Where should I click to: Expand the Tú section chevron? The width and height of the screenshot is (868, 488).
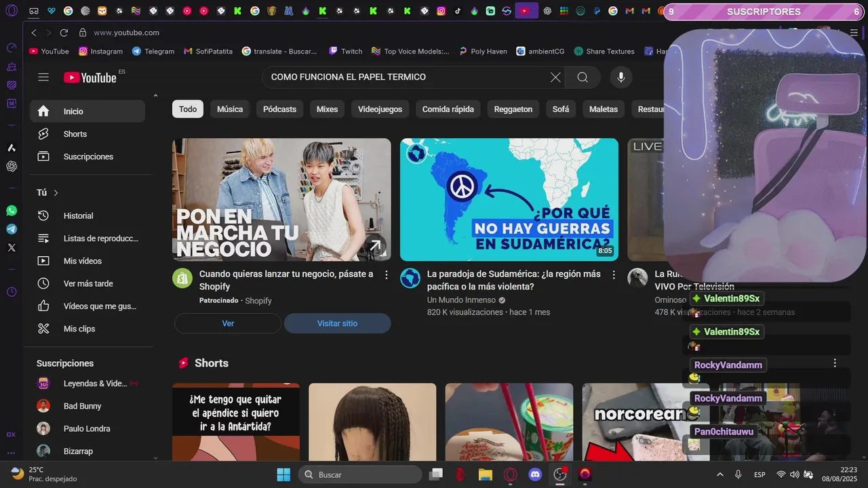[56, 193]
